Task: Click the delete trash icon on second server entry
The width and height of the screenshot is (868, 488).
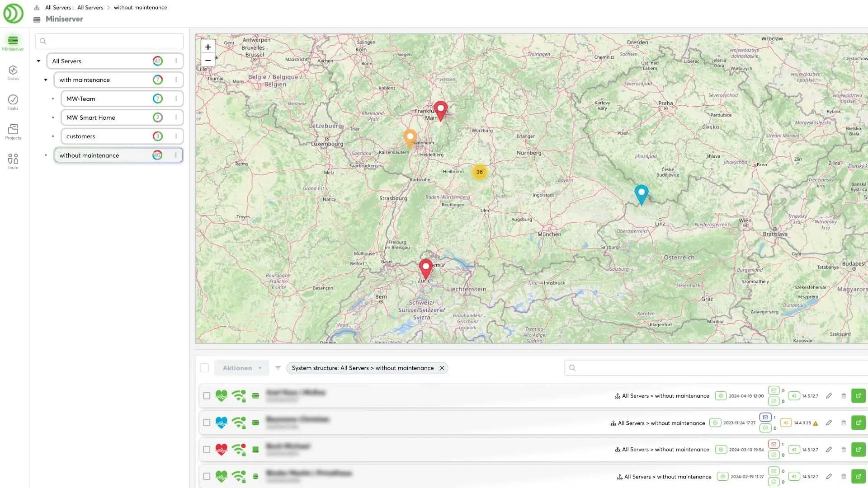Action: (843, 422)
